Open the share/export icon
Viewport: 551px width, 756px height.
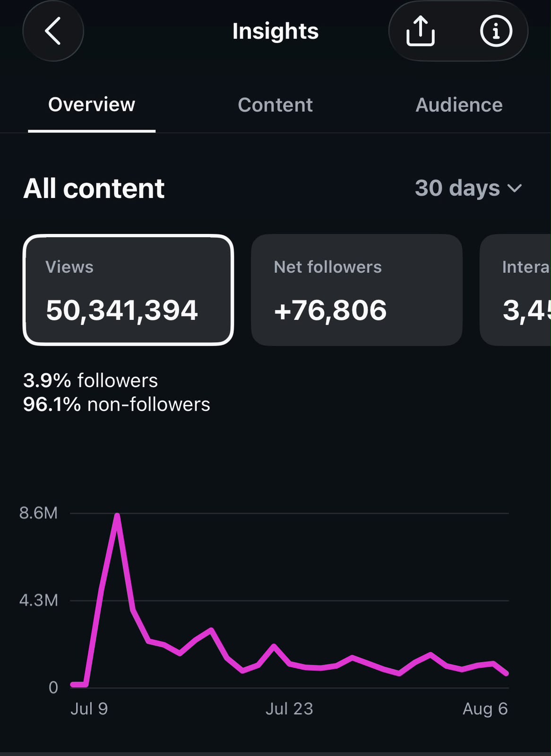coord(420,31)
